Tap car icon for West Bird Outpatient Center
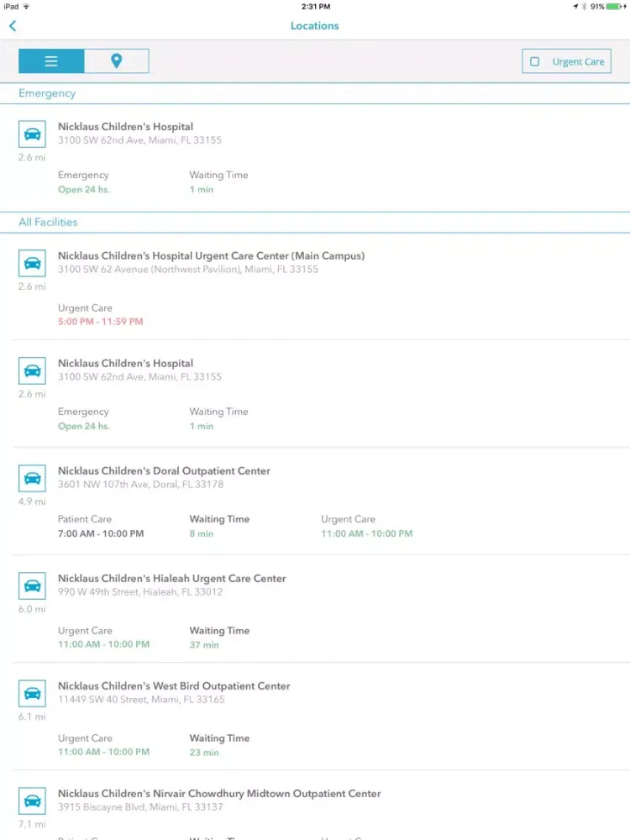 tap(32, 693)
